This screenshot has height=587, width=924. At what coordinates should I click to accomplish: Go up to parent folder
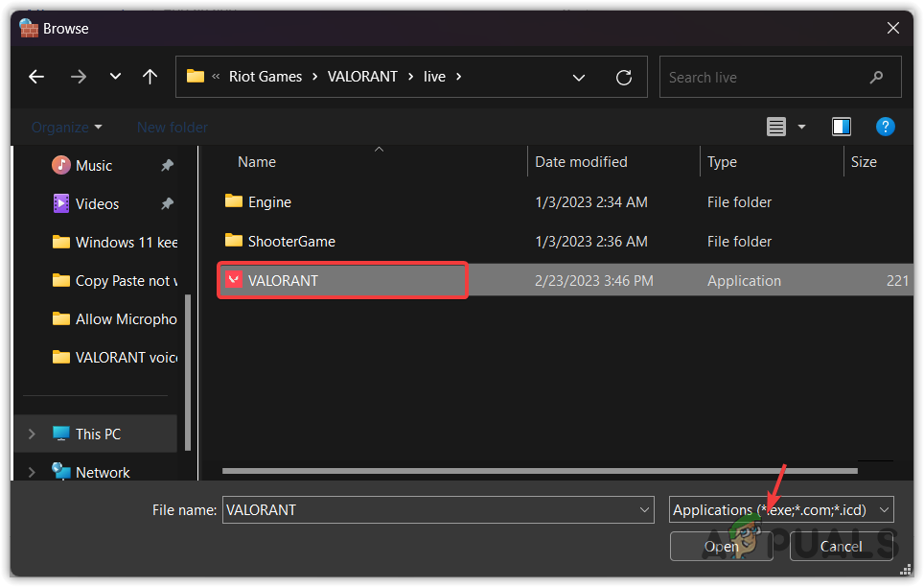click(x=150, y=77)
